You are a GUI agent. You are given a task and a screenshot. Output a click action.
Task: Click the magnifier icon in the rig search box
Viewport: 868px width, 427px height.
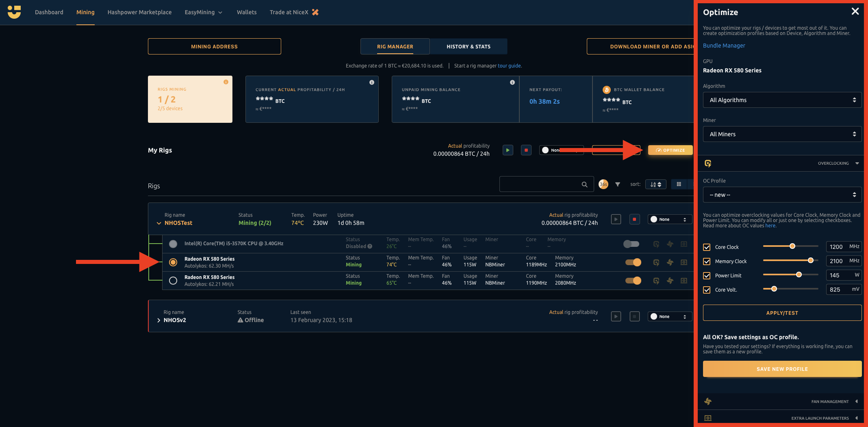pos(584,184)
